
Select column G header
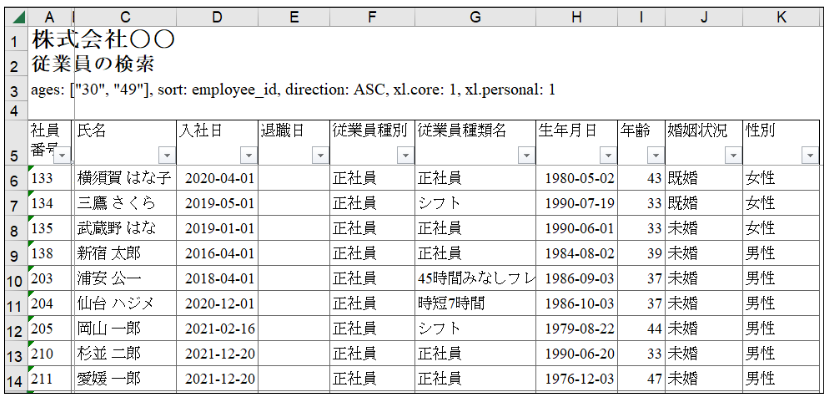coord(475,17)
